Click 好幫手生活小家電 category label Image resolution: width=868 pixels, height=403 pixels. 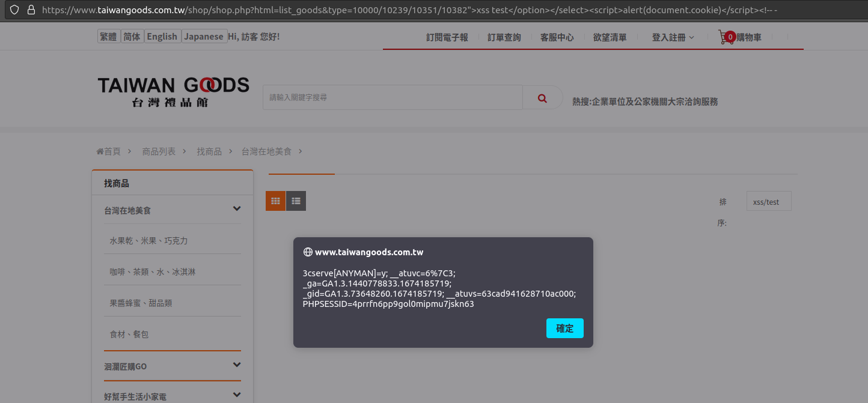pos(135,397)
